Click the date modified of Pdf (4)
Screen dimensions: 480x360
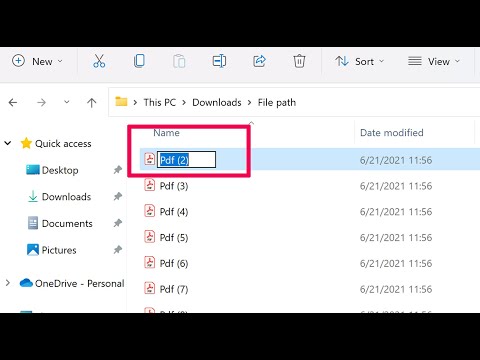(x=396, y=212)
